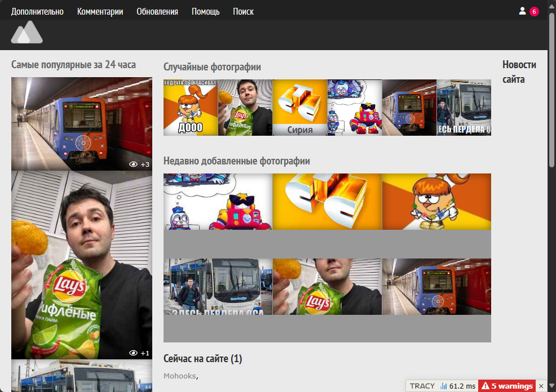Open the random Сирия СТС logo thumbnail

pyautogui.click(x=299, y=107)
